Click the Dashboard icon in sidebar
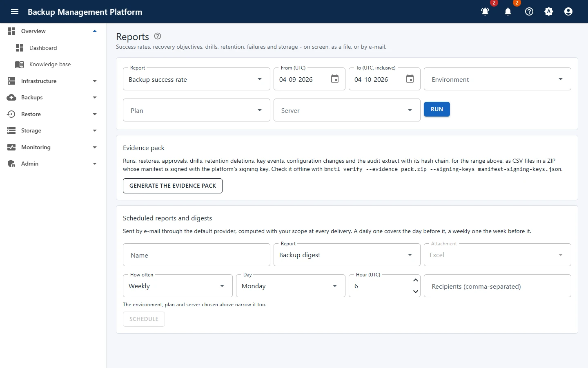The height and width of the screenshot is (368, 588). tap(20, 48)
